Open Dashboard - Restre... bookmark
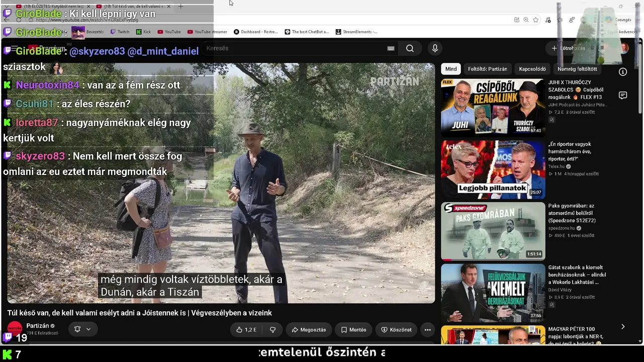The height and width of the screenshot is (362, 644). [256, 32]
